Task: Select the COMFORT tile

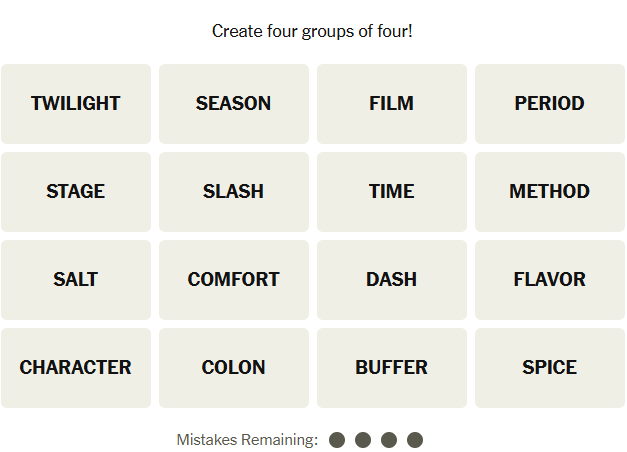Action: click(x=234, y=280)
